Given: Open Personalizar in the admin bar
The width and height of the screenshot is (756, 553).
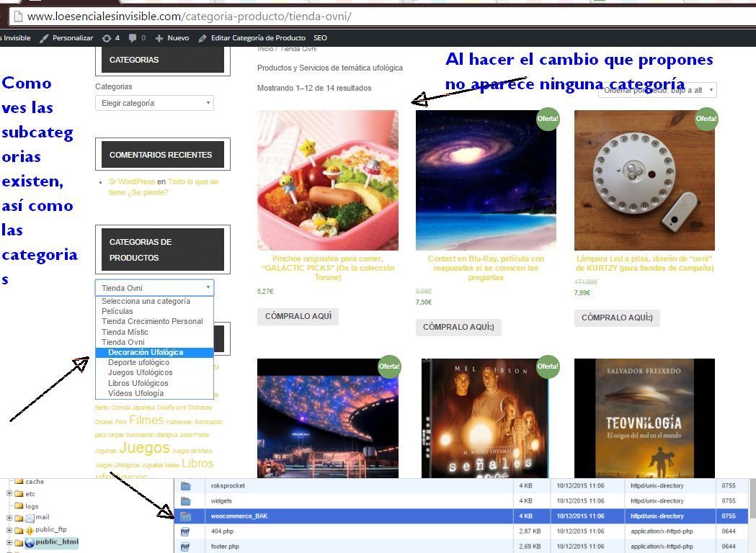Looking at the screenshot, I should [x=67, y=38].
